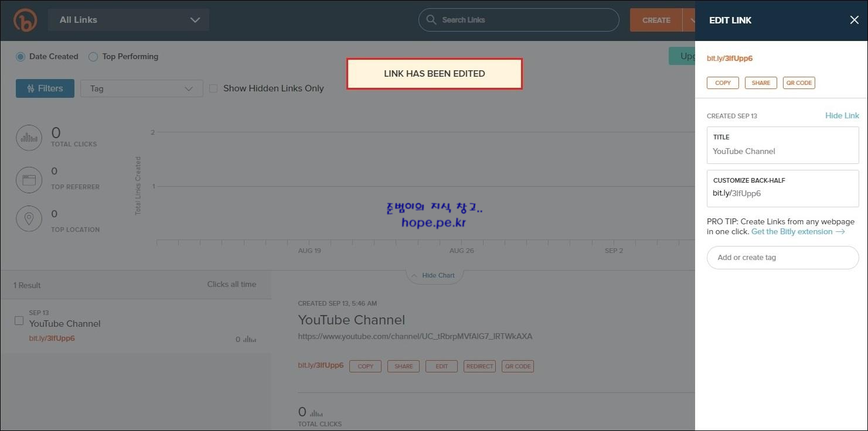Click QR CODE in the Edit Link panel
The height and width of the screenshot is (431, 868).
pyautogui.click(x=799, y=83)
